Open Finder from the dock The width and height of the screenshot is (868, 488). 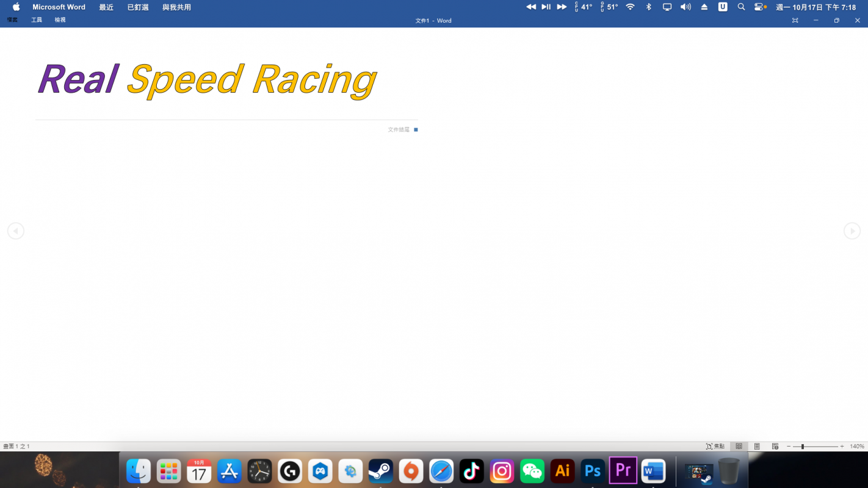click(x=139, y=471)
